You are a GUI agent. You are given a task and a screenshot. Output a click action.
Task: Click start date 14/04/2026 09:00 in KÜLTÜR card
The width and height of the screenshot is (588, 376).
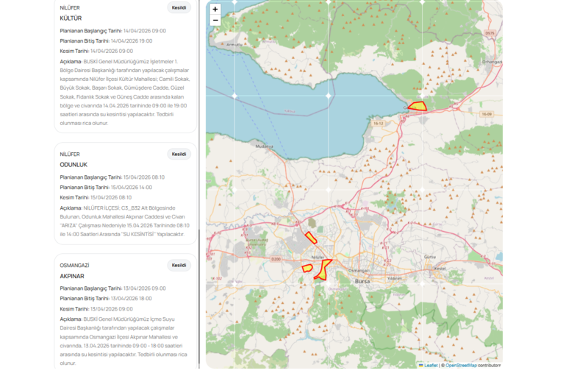144,31
